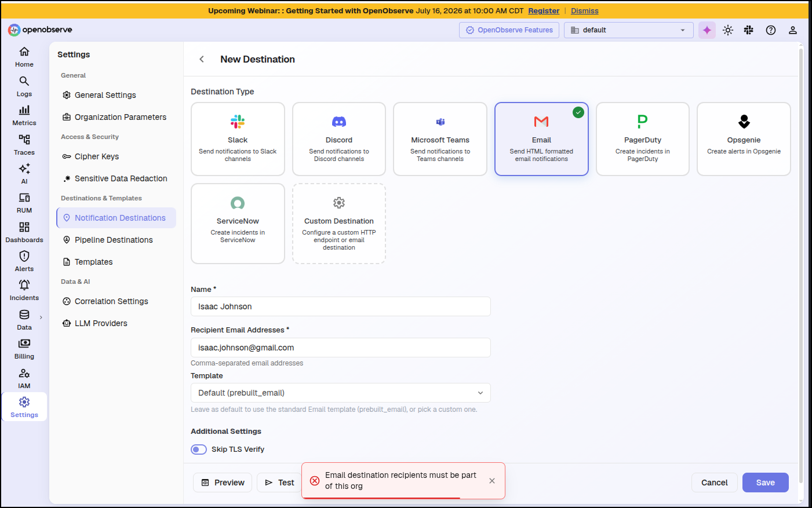Go back with the arrow beside New Destination
Viewport: 812px width, 508px height.
202,59
